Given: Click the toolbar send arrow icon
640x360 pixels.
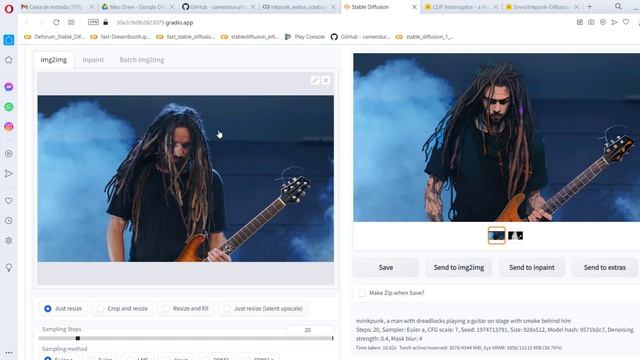Looking at the screenshot, I should [x=614, y=22].
